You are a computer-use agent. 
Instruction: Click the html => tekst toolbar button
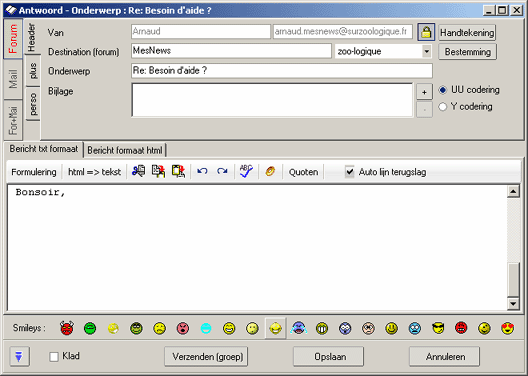(x=94, y=172)
